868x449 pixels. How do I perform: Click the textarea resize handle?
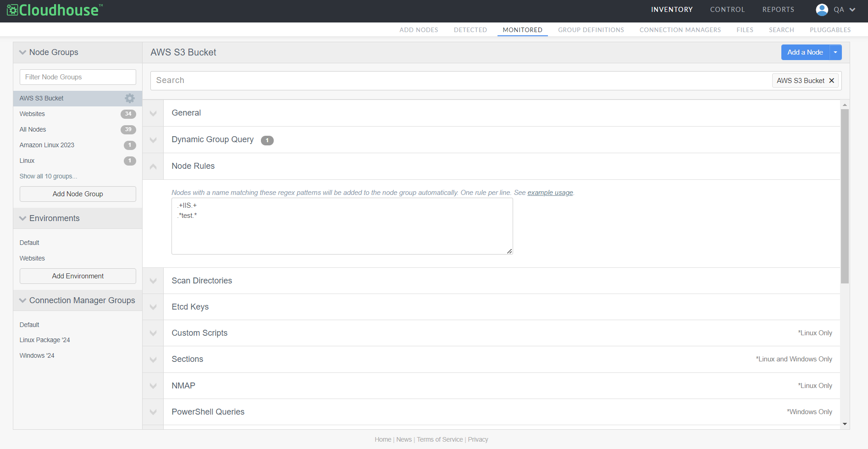509,251
